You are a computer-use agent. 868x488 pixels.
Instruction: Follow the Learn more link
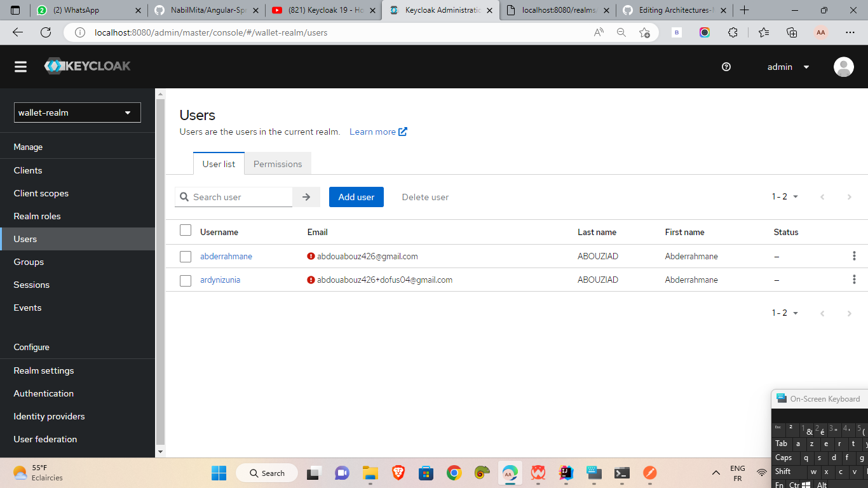(378, 132)
